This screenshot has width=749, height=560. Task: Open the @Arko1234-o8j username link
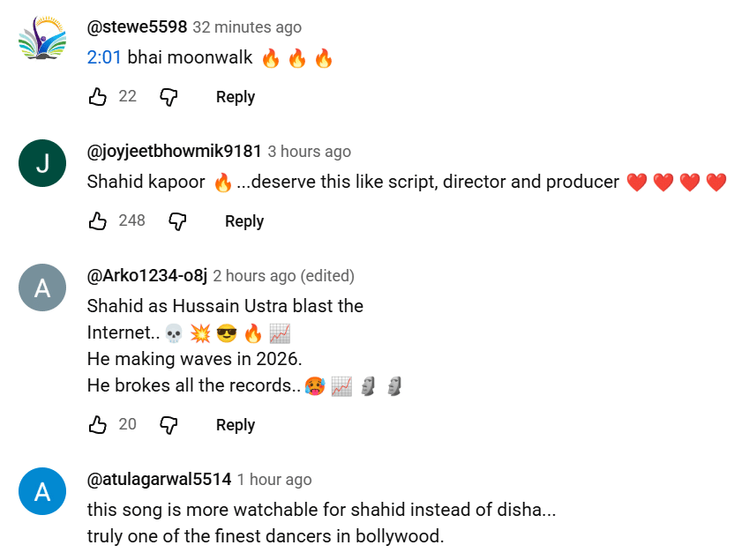(x=146, y=276)
